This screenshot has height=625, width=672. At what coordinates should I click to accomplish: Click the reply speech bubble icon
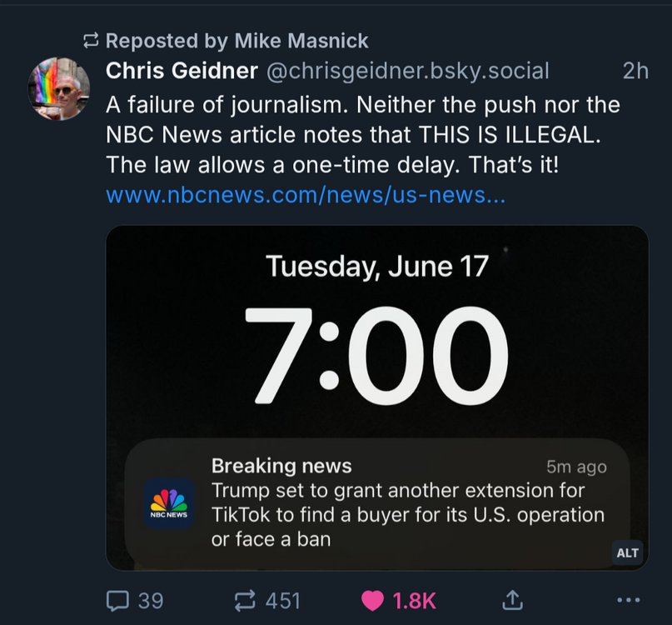119,600
